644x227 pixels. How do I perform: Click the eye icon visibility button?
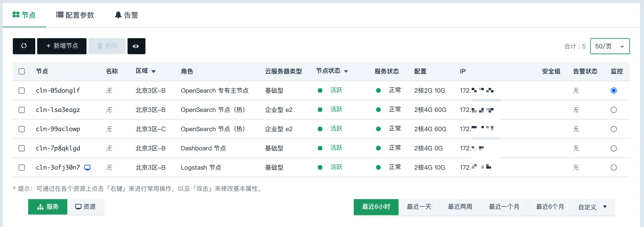click(x=136, y=46)
